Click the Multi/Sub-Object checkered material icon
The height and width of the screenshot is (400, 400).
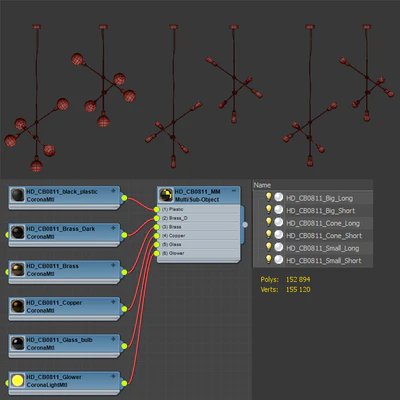pyautogui.click(x=166, y=195)
